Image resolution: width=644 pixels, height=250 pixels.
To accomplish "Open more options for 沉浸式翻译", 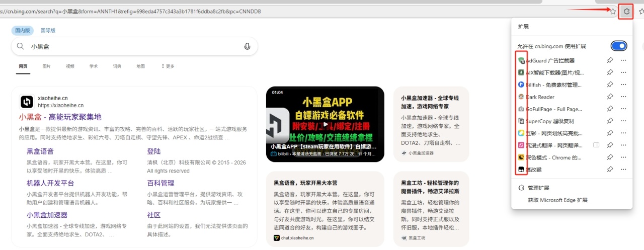I will click(623, 145).
